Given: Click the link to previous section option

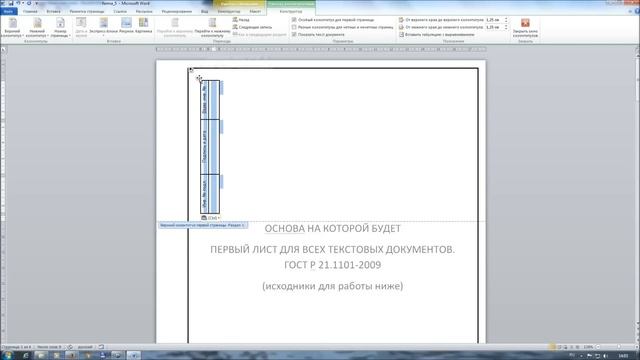Looking at the screenshot, I should (x=259, y=34).
